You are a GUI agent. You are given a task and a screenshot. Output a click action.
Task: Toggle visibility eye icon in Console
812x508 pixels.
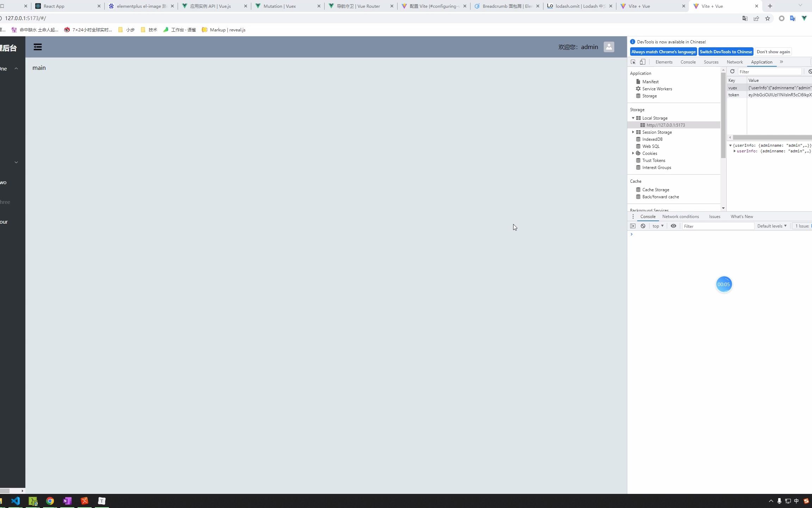pyautogui.click(x=673, y=226)
